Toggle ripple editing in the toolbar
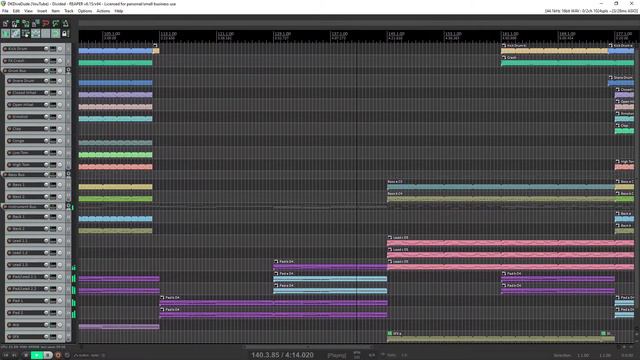 [26, 33]
